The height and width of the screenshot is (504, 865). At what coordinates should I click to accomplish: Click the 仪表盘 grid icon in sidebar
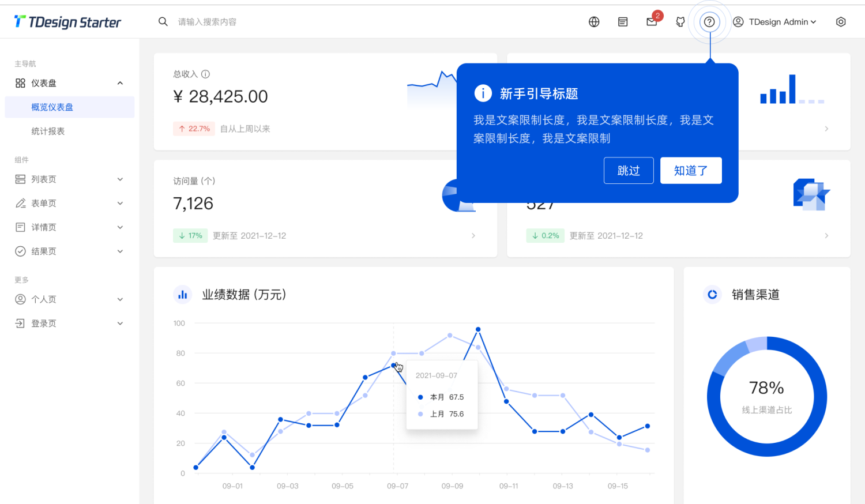pyautogui.click(x=19, y=82)
